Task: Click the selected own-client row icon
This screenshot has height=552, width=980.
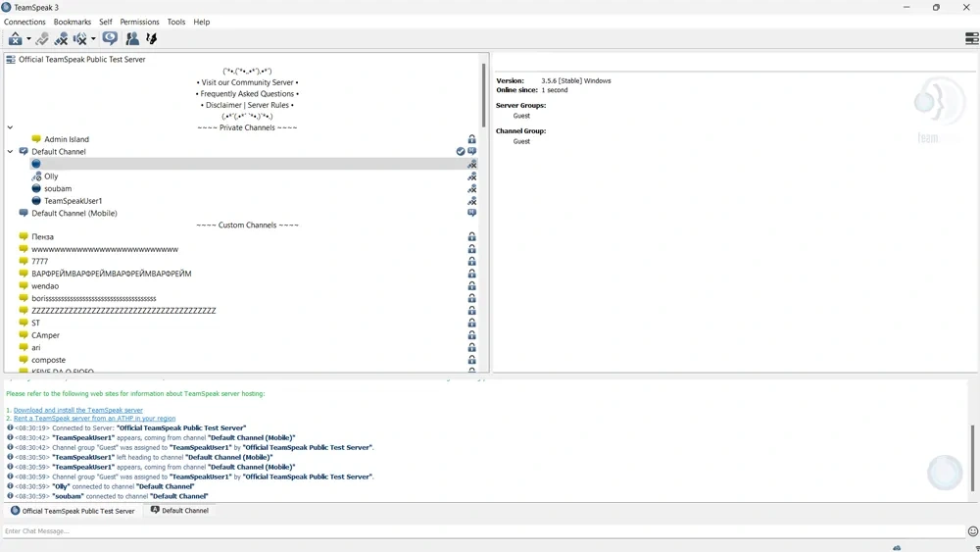Action: (x=36, y=164)
